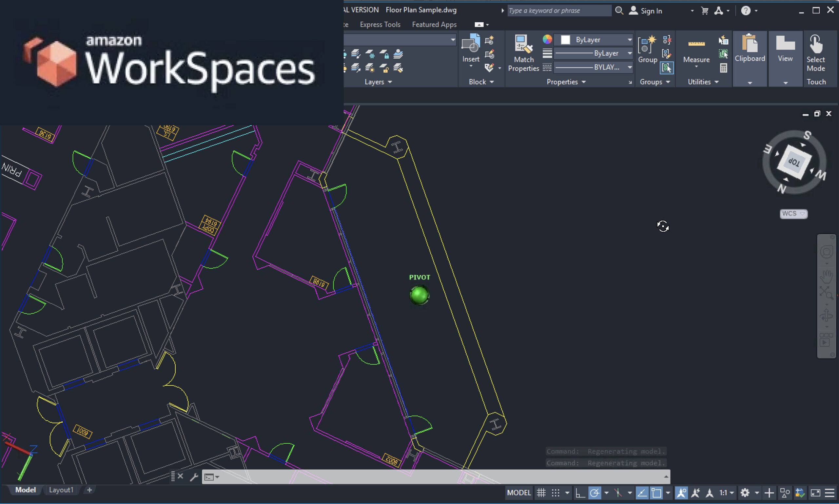Open the WCS coordinate system dropdown
839x504 pixels.
tap(793, 214)
